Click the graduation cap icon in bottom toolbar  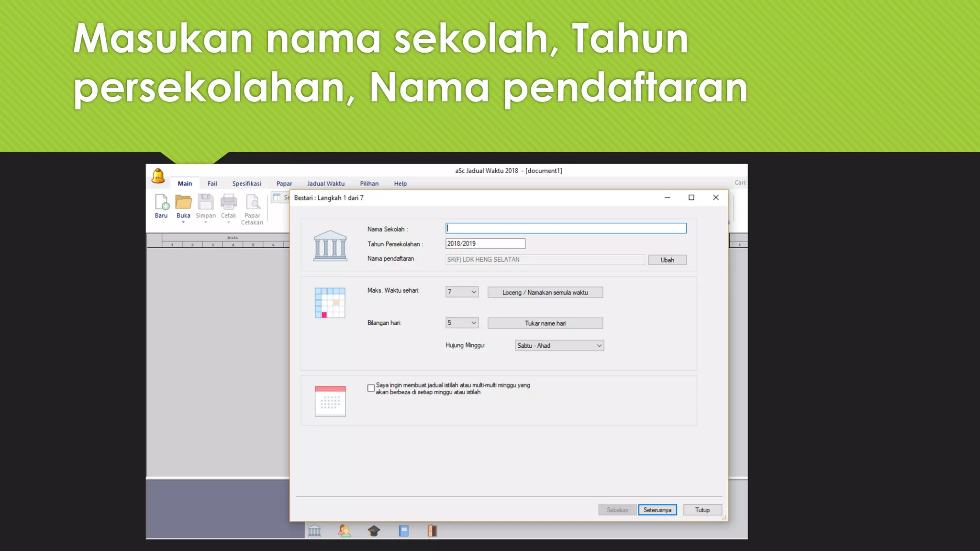pyautogui.click(x=374, y=531)
